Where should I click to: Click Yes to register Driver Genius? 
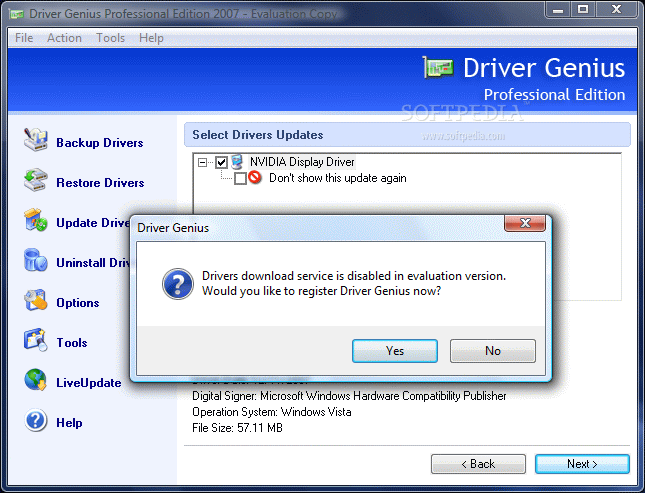(395, 351)
